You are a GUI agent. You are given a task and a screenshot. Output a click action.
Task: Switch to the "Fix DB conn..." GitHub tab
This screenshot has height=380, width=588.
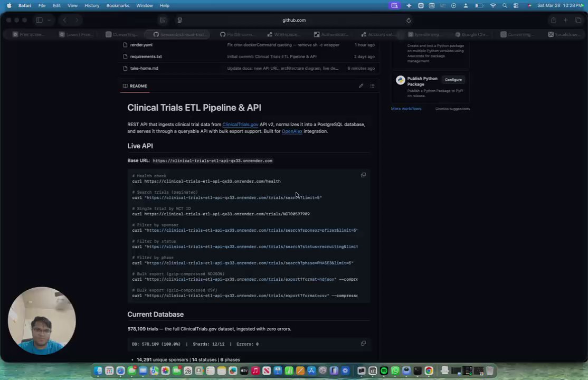coord(237,34)
